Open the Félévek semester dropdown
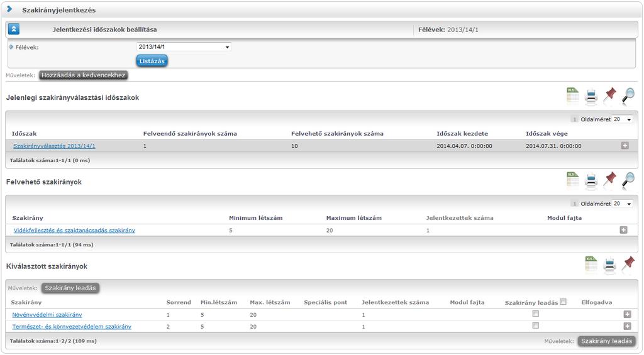This screenshot has width=644, height=355. click(x=184, y=46)
